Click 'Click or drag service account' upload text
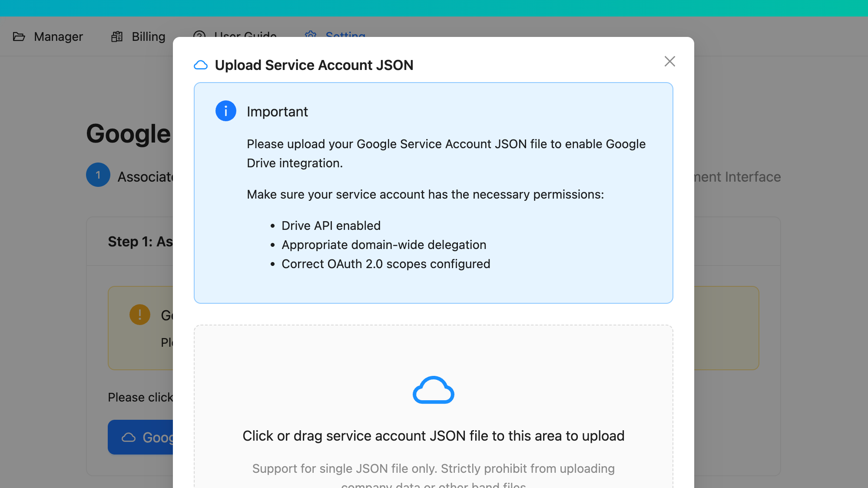The height and width of the screenshot is (488, 868). [x=433, y=436]
